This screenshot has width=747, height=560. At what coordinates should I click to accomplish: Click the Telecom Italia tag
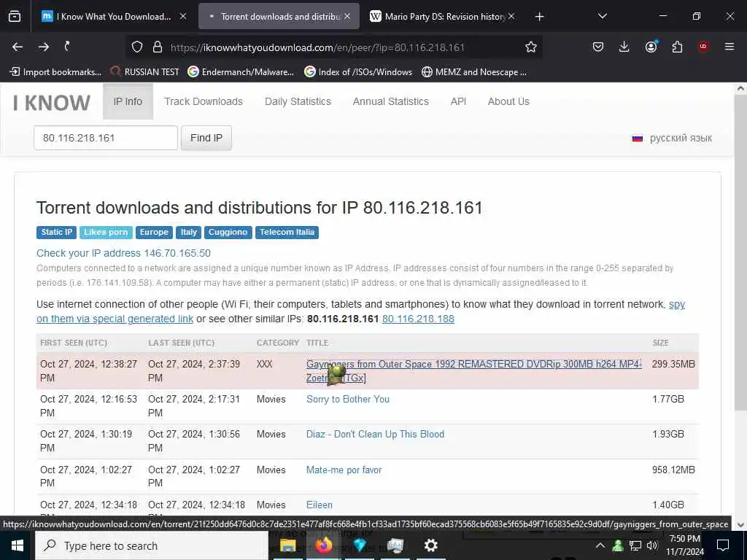(287, 232)
